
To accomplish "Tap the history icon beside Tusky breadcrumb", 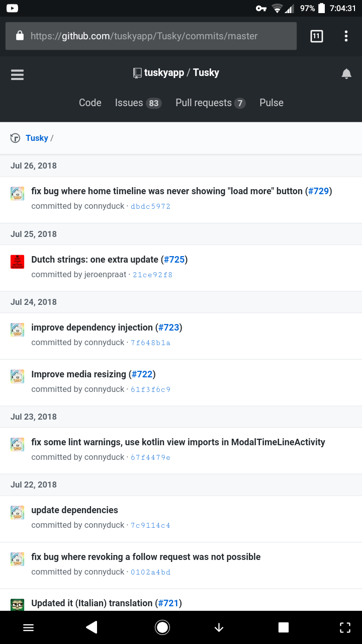I will coord(16,138).
